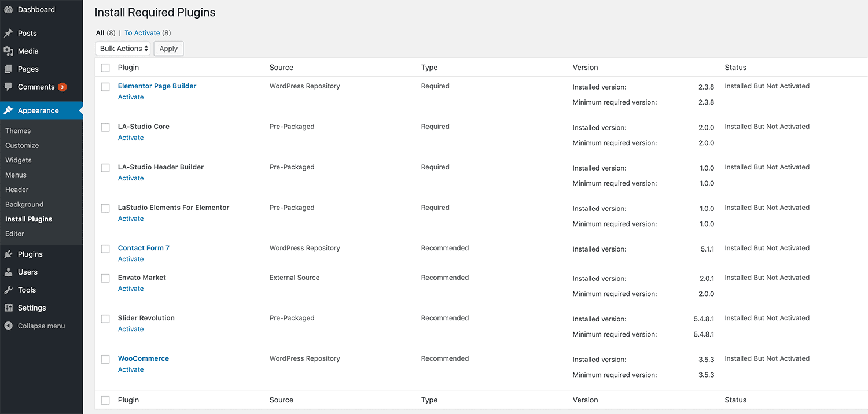
Task: Open Users via the person icon
Action: tap(8, 272)
